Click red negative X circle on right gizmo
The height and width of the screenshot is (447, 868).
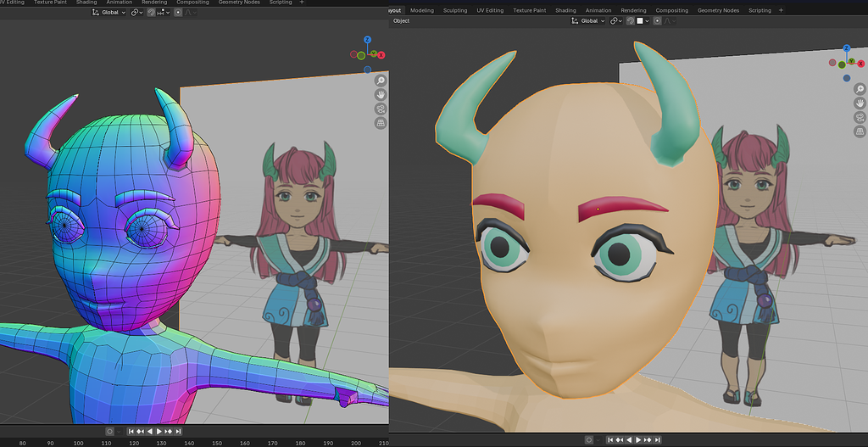(832, 63)
